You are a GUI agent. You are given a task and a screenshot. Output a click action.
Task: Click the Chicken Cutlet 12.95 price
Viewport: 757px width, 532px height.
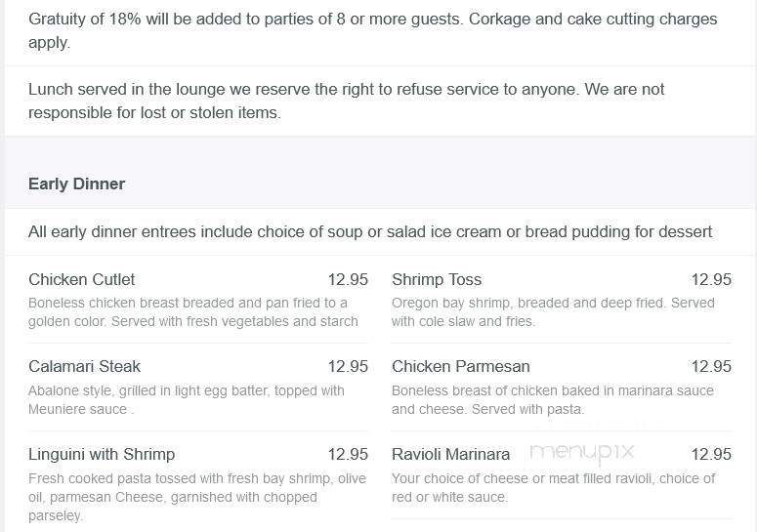click(348, 280)
